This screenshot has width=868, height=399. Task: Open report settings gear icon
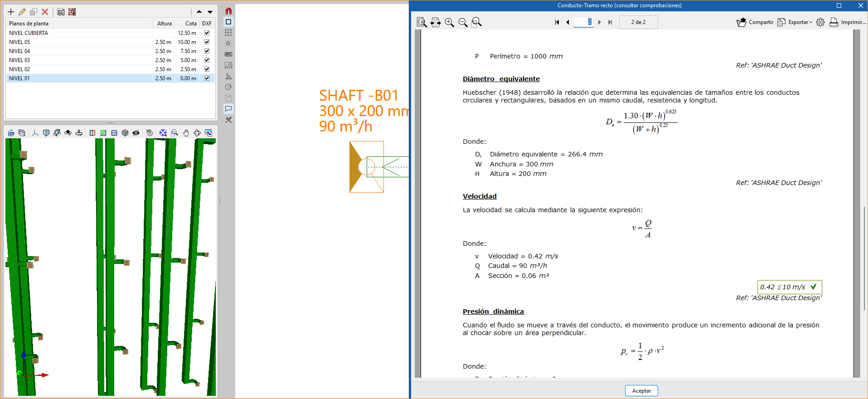pyautogui.click(x=820, y=22)
